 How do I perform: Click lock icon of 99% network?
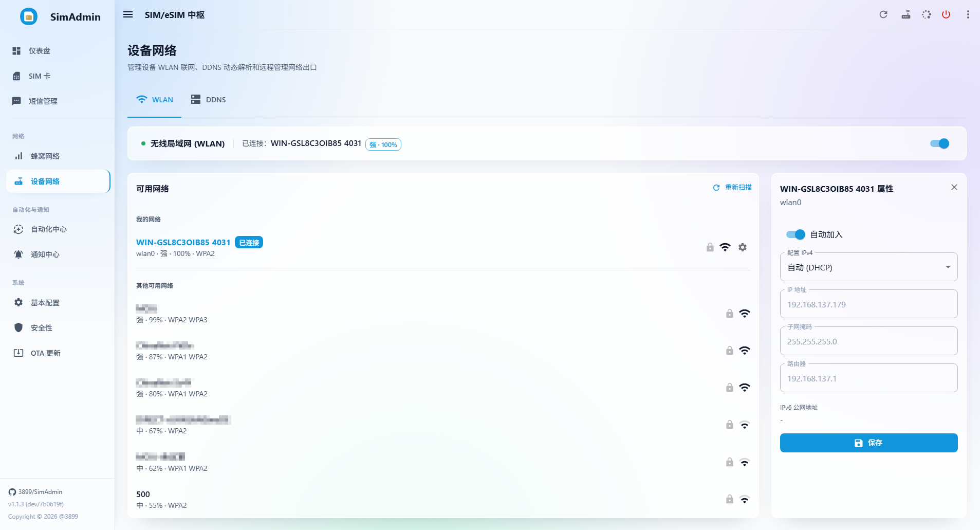(x=730, y=314)
